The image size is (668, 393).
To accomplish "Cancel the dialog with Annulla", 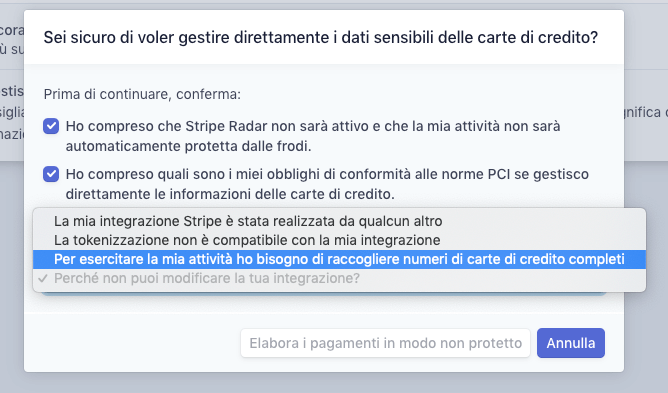I will pyautogui.click(x=571, y=343).
